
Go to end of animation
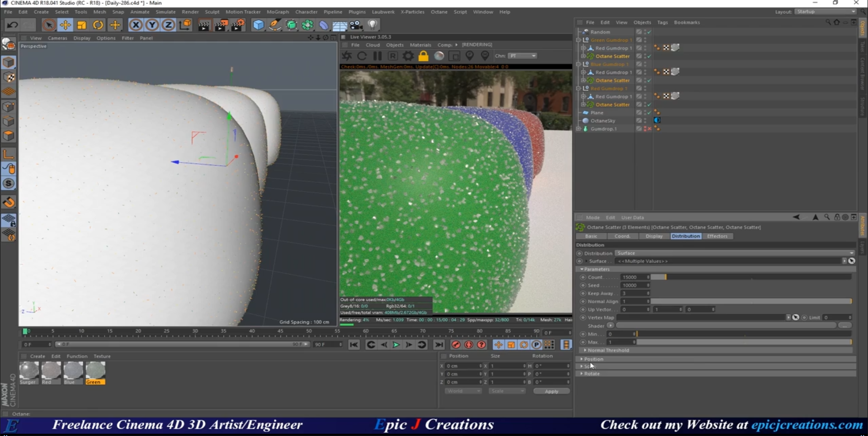pos(439,345)
